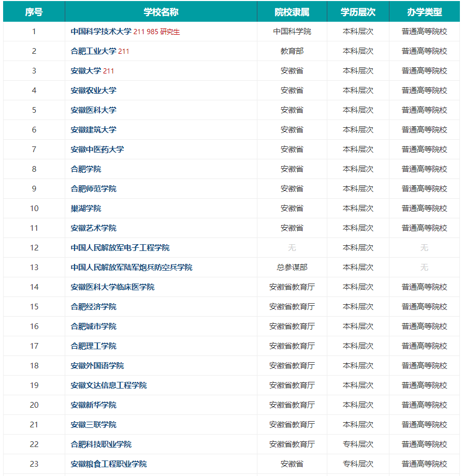Click the 办学类型 column header
The width and height of the screenshot is (463, 476).
tap(425, 12)
